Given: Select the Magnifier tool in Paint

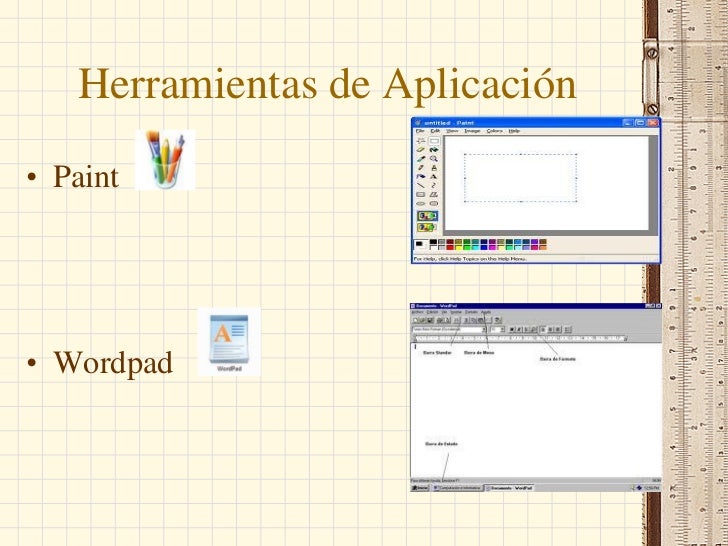Looking at the screenshot, I should click(434, 159).
